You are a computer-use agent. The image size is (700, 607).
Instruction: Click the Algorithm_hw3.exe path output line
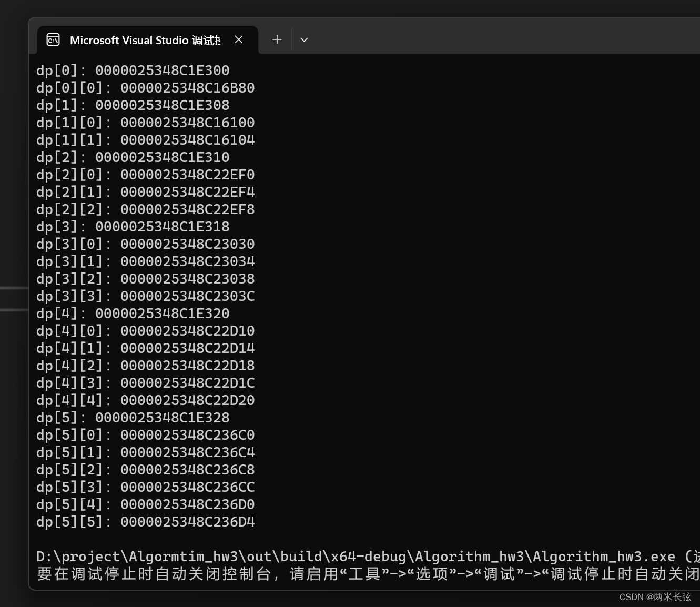coord(368,557)
